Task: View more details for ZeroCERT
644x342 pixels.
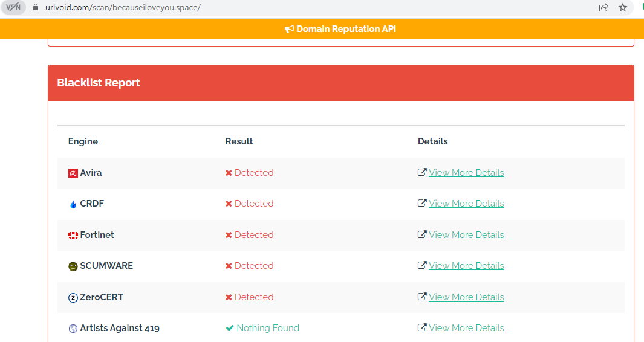Action: point(466,297)
